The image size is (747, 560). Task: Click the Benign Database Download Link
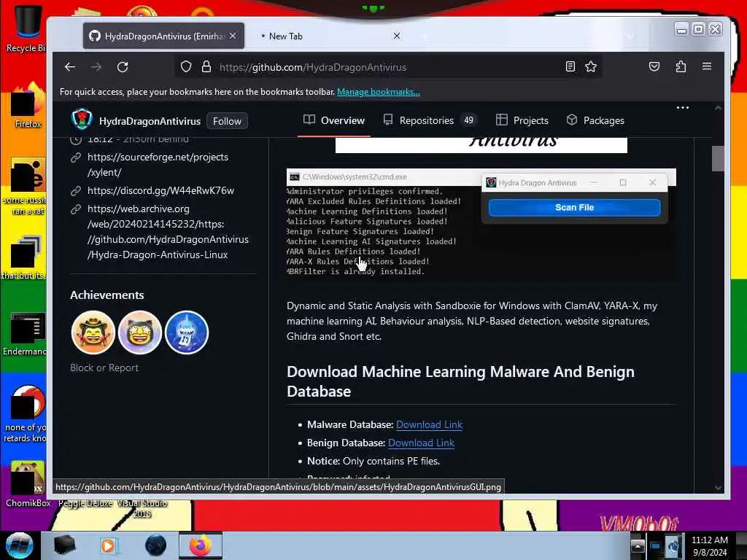[x=421, y=443]
